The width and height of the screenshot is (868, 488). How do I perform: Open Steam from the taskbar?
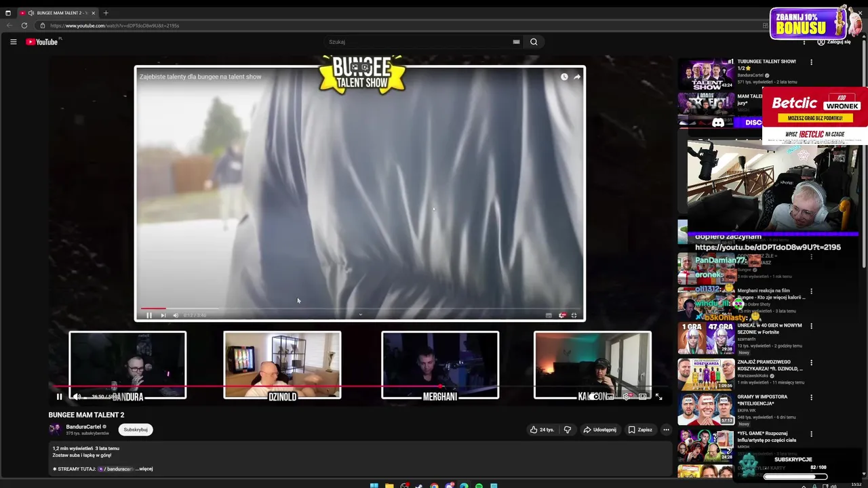(x=419, y=485)
